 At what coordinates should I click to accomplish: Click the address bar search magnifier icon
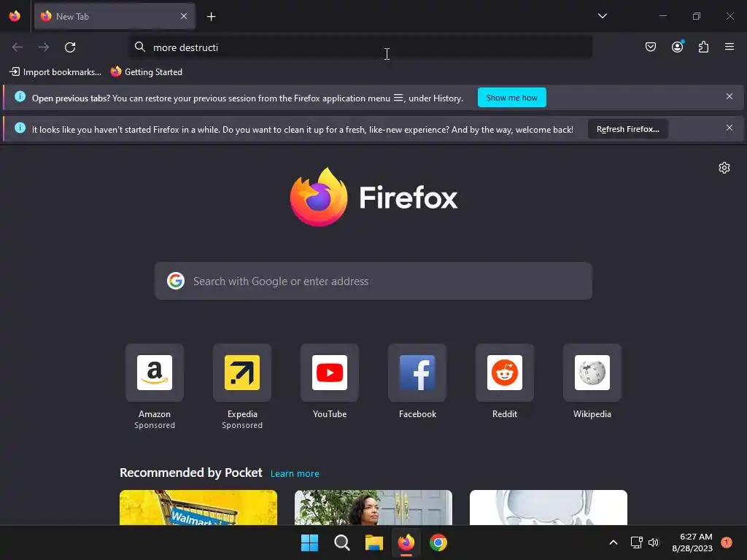(139, 47)
